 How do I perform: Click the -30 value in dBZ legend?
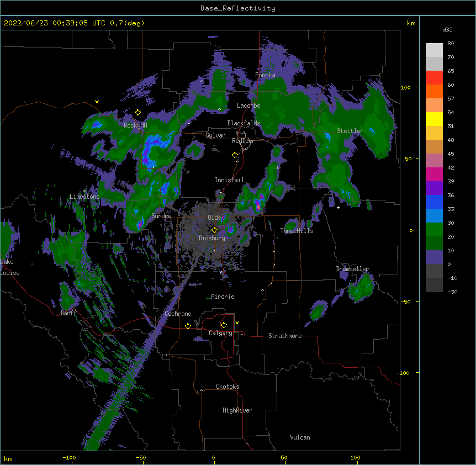452,292
